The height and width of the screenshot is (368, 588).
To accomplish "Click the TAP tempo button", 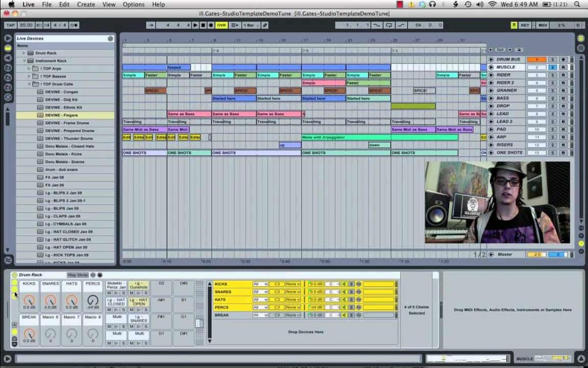I will (x=10, y=25).
